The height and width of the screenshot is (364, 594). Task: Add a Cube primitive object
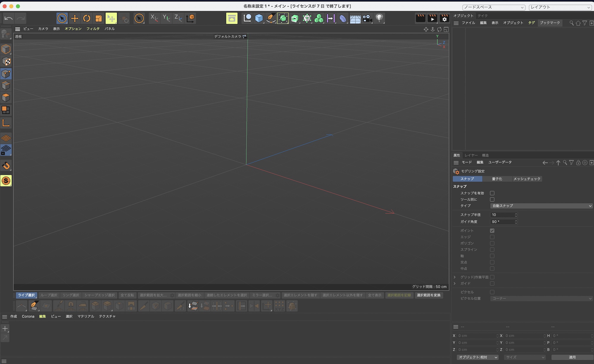pyautogui.click(x=259, y=18)
